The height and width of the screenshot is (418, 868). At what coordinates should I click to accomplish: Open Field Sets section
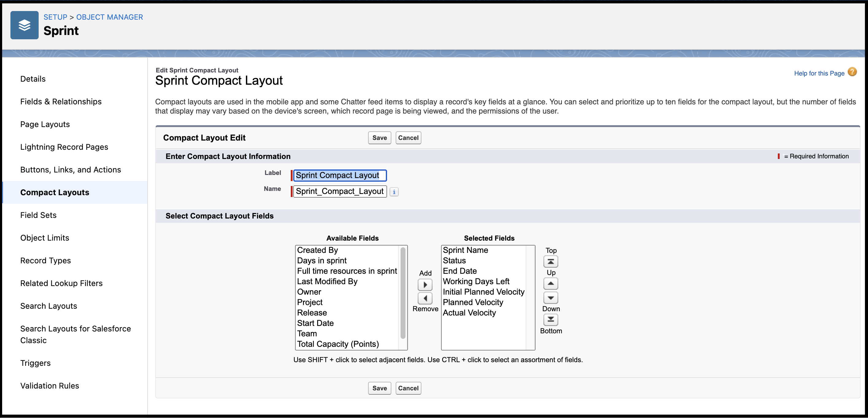[38, 215]
